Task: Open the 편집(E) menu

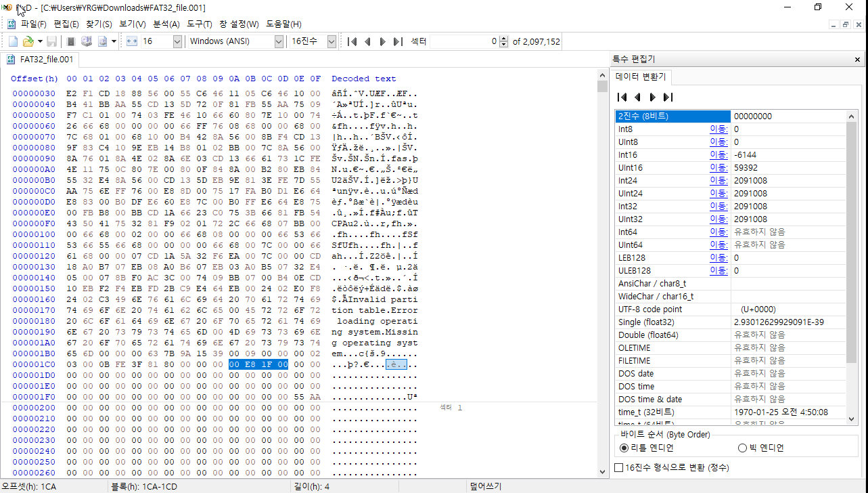Action: [66, 24]
